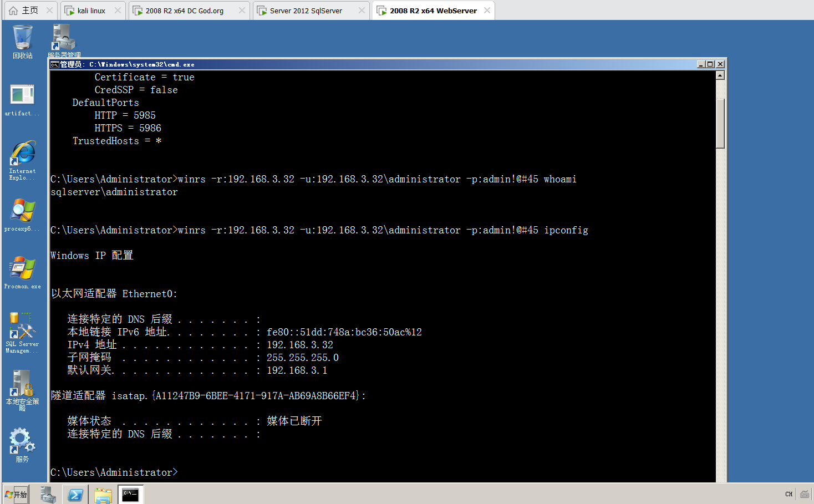Viewport: 814px width, 504px height.
Task: Open Server Manager from the taskbar
Action: (48, 495)
